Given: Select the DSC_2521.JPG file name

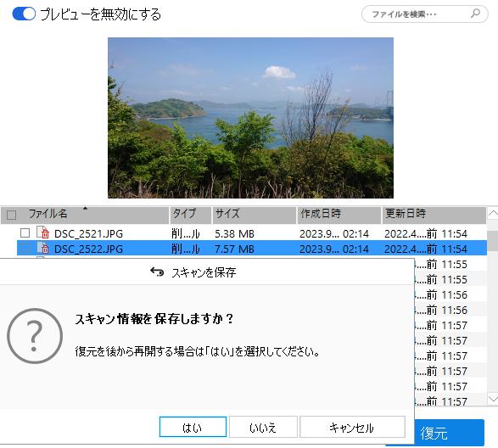Looking at the screenshot, I should point(88,234).
